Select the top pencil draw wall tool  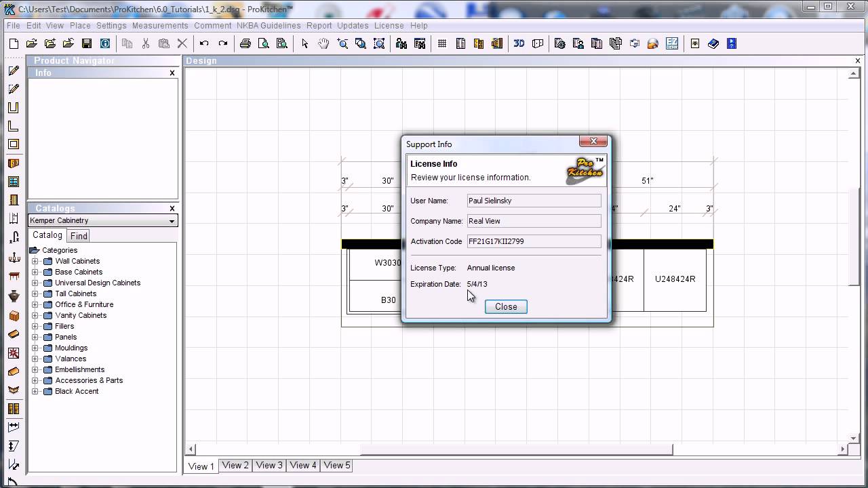click(x=14, y=70)
